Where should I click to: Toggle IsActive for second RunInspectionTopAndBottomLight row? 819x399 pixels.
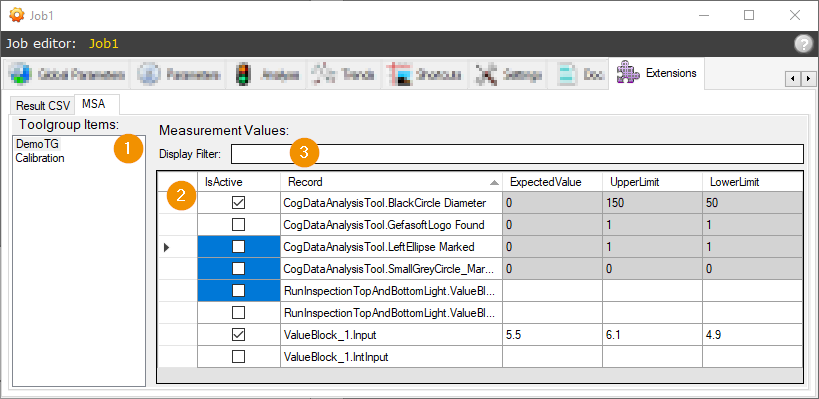coord(239,312)
